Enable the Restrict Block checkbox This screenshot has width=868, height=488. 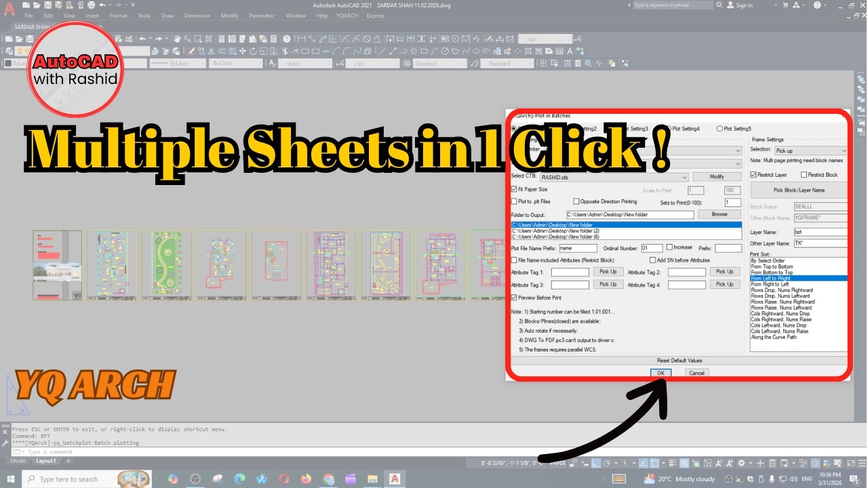804,175
